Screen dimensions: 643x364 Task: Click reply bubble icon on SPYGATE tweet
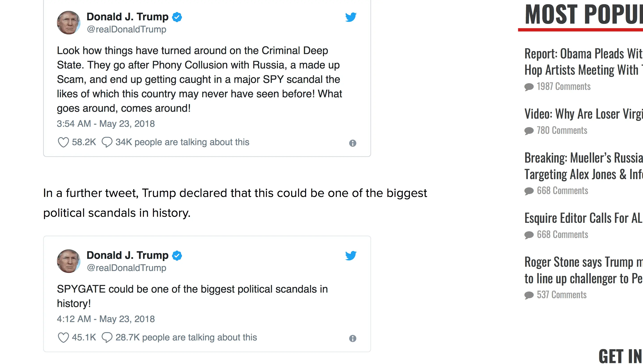[107, 337]
